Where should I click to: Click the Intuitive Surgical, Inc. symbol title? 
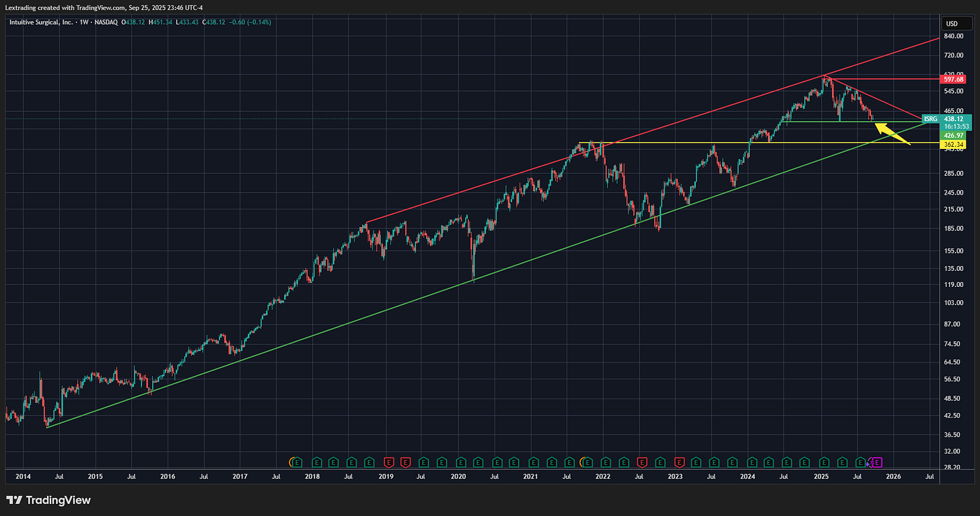[42, 22]
